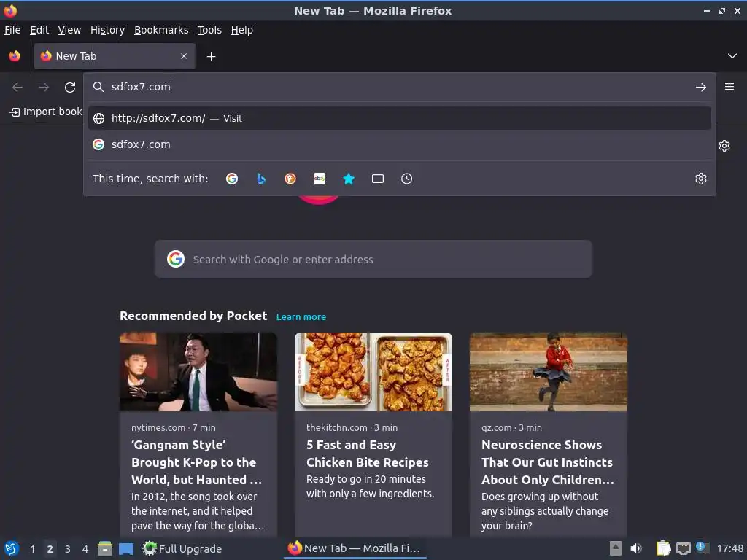Select the sdfox7.com Google search suggestion

pos(399,144)
